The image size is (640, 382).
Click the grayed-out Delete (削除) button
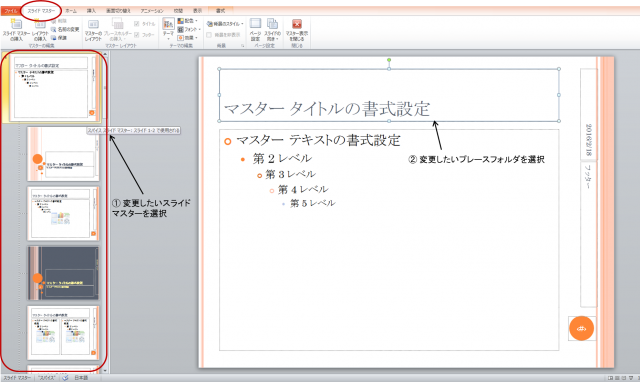coord(59,21)
